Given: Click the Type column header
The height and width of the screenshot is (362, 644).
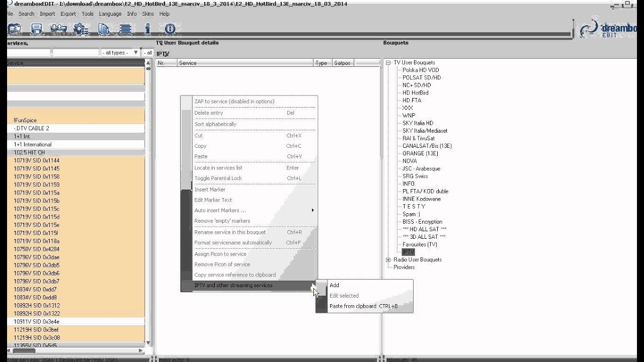Looking at the screenshot, I should (322, 63).
